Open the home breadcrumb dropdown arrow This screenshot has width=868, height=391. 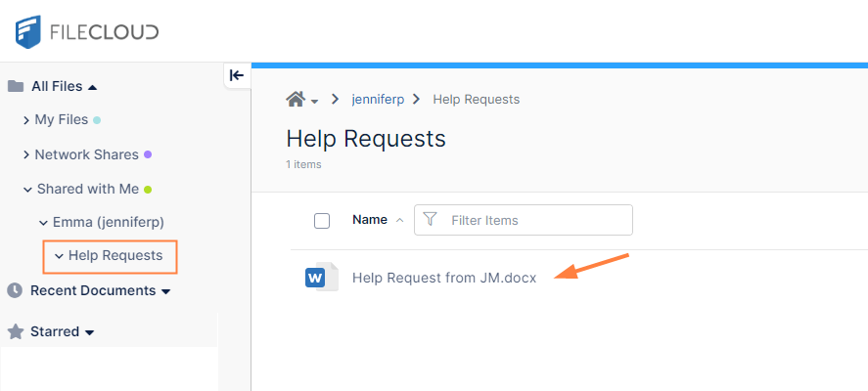(x=315, y=101)
